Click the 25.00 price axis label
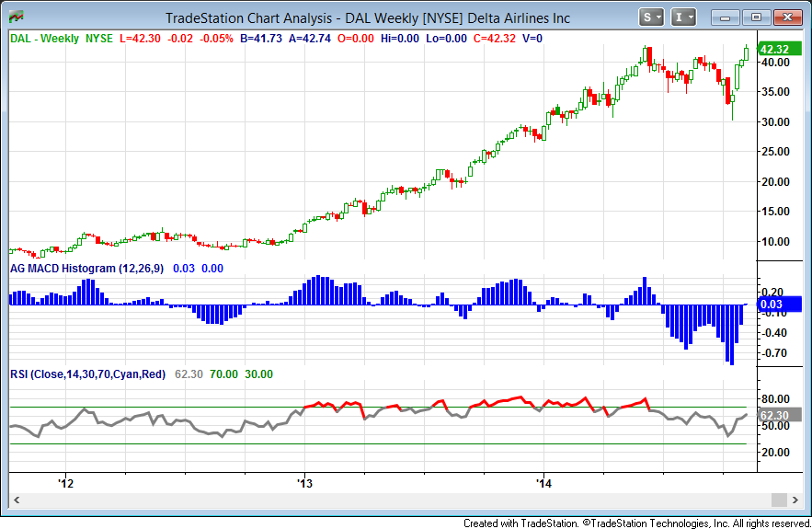Image resolution: width=812 pixels, height=529 pixels. tap(775, 152)
